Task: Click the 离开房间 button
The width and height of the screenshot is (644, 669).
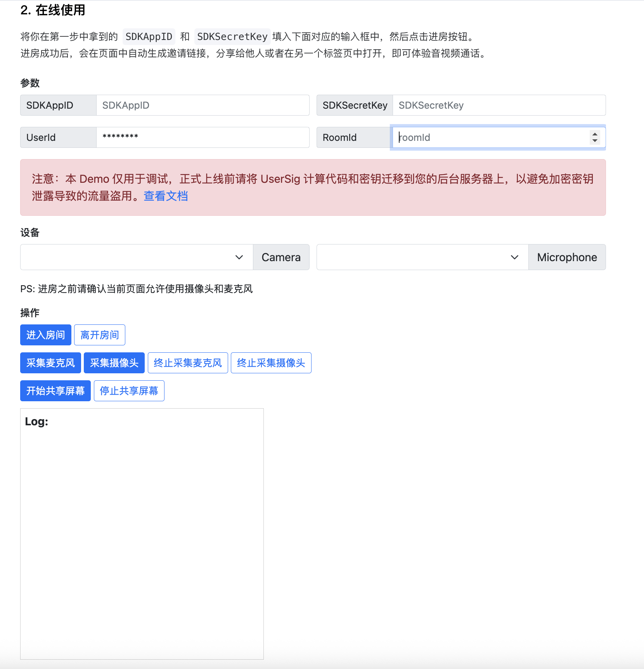Action: tap(100, 335)
